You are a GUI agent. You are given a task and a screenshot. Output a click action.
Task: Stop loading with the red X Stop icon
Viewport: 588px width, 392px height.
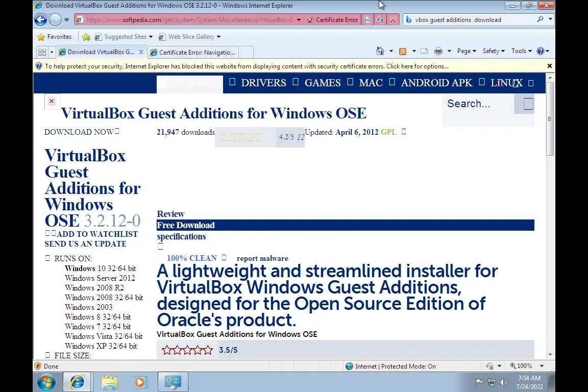pos(393,20)
